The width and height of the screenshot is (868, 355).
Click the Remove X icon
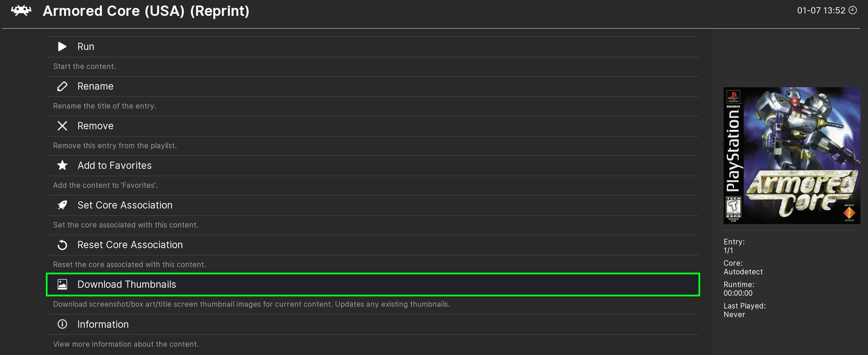tap(62, 126)
